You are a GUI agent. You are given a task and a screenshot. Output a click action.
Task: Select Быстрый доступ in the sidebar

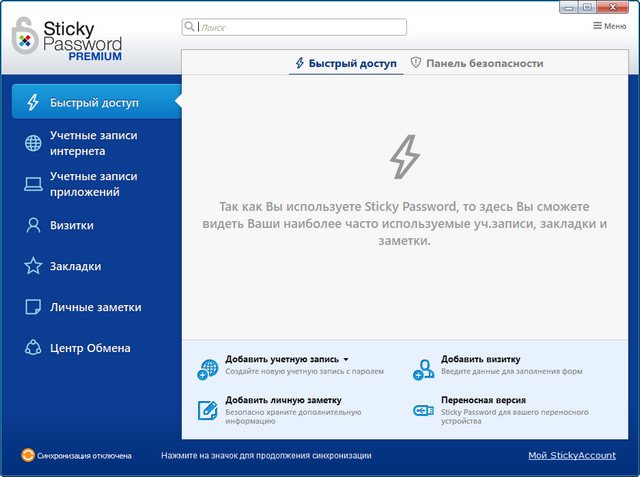(97, 102)
